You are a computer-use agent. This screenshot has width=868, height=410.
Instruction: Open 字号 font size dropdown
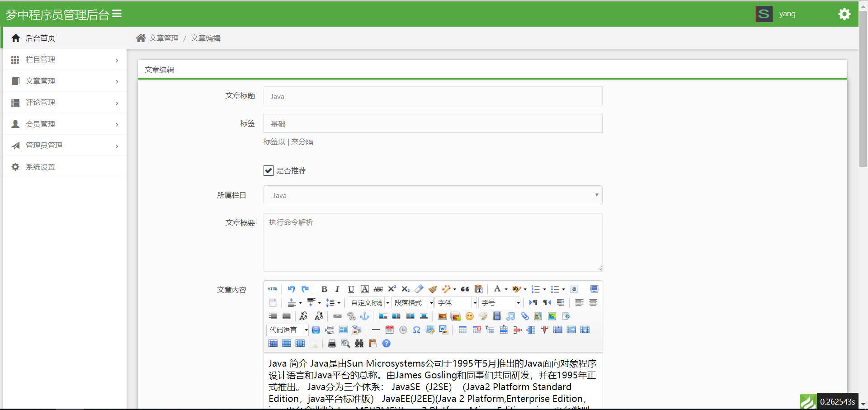500,302
